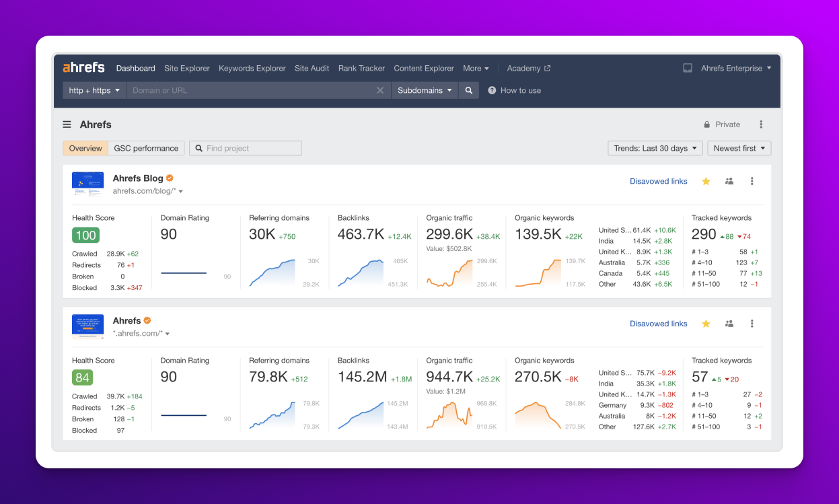Click verified badge next to Ahrefs Blog

point(170,178)
